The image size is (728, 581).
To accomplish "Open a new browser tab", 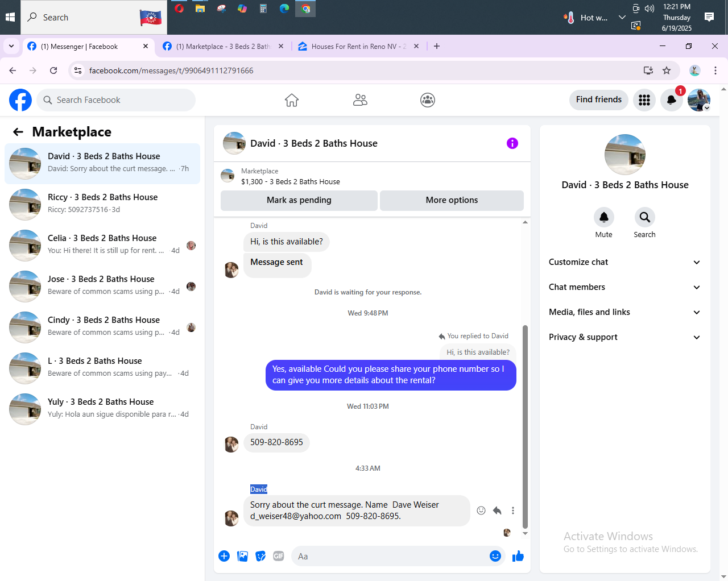I will (437, 47).
